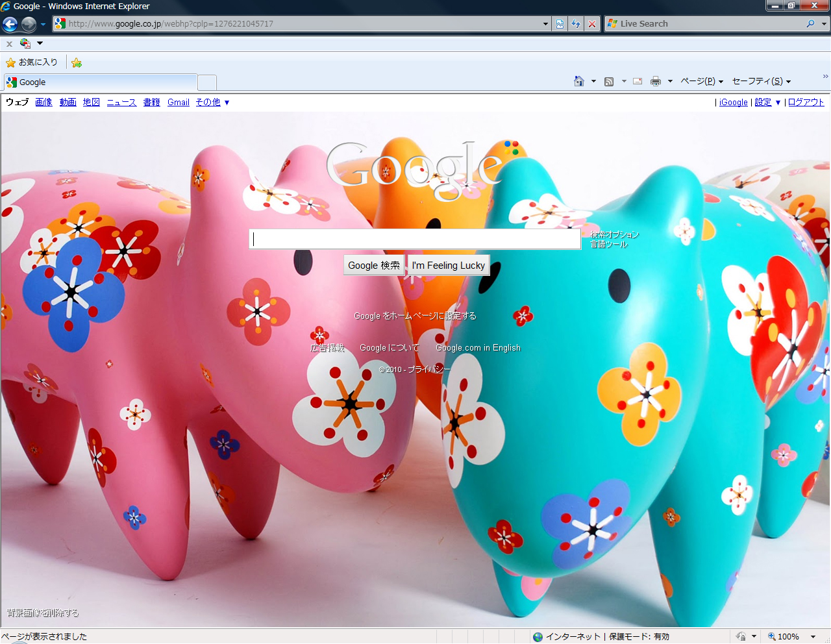
Task: Click the Gmail link
Action: [178, 103]
